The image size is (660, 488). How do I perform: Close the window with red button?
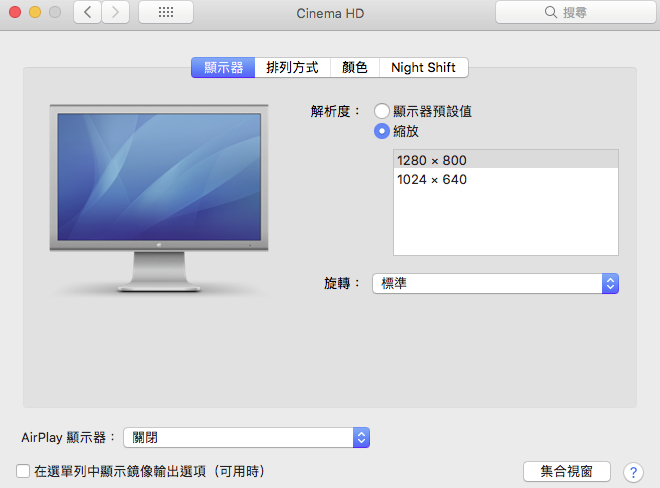tap(15, 12)
